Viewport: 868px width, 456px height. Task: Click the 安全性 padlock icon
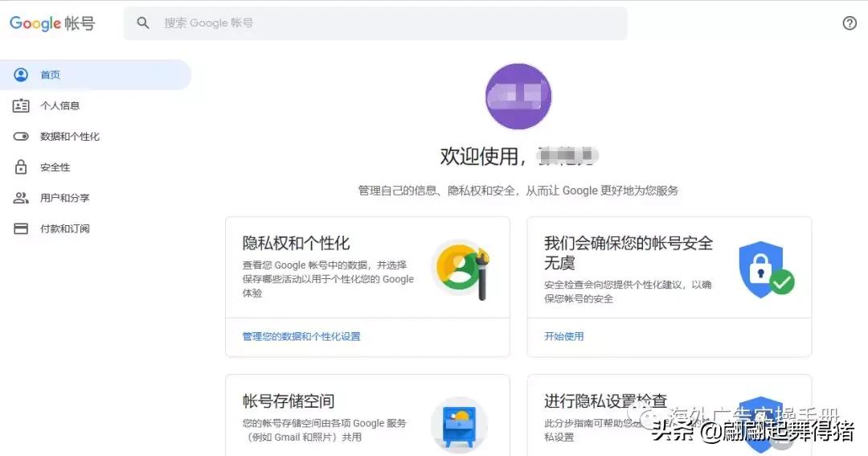[21, 166]
